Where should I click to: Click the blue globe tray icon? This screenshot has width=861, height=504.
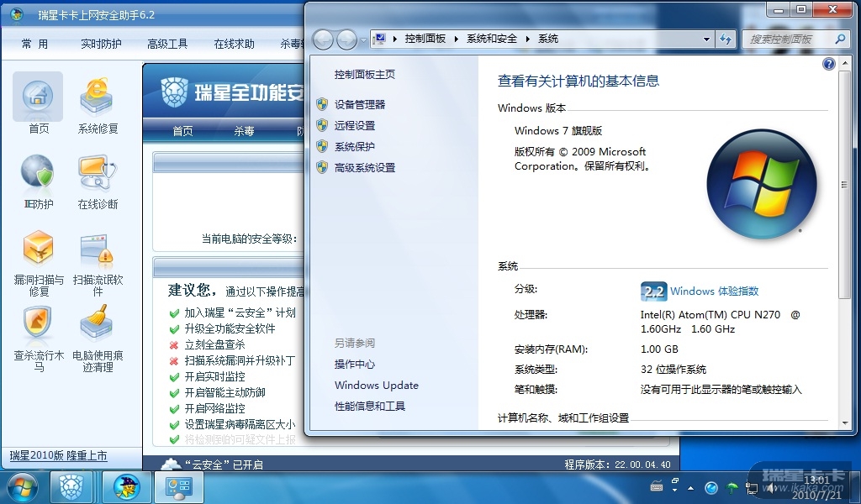tap(711, 487)
